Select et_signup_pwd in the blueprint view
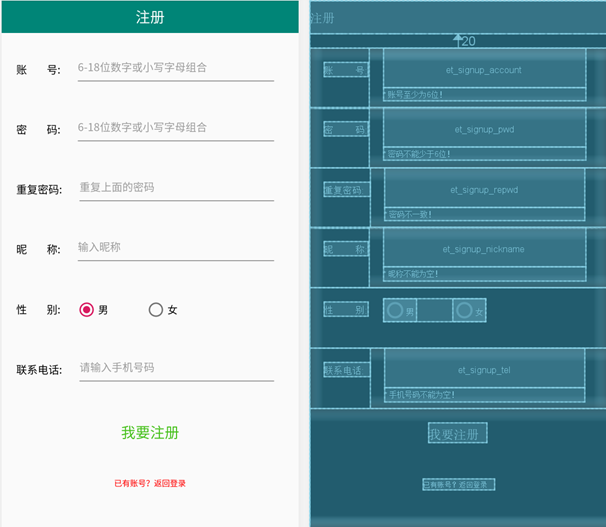The height and width of the screenshot is (527, 606). 485,128
